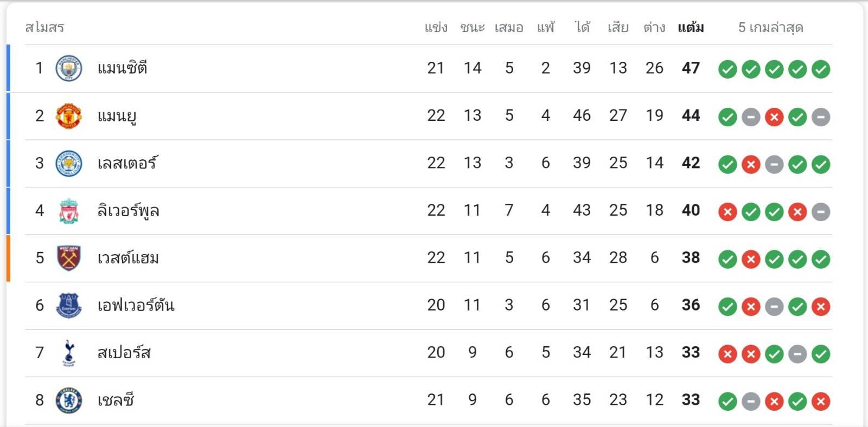Image resolution: width=868 pixels, height=427 pixels.
Task: Select the สโมสร club column header
Action: (x=44, y=28)
